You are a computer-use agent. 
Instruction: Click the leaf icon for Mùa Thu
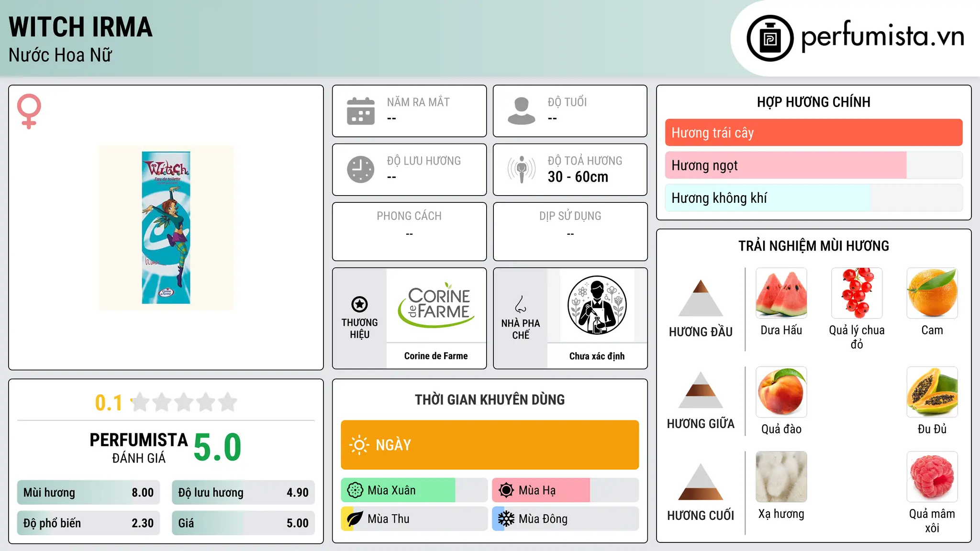click(x=355, y=519)
